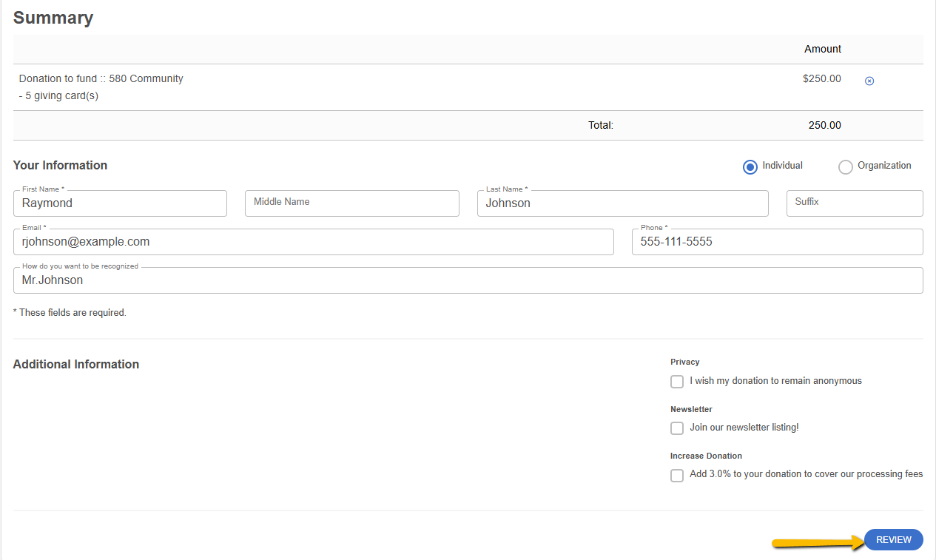Image resolution: width=936 pixels, height=560 pixels.
Task: Click the 'Privacy' section label
Action: pyautogui.click(x=685, y=362)
